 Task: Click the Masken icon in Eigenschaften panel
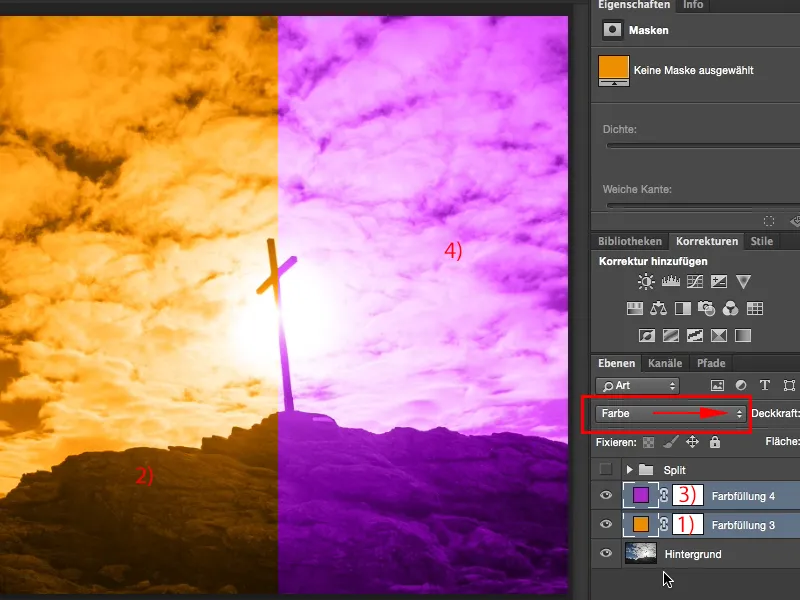(x=612, y=30)
